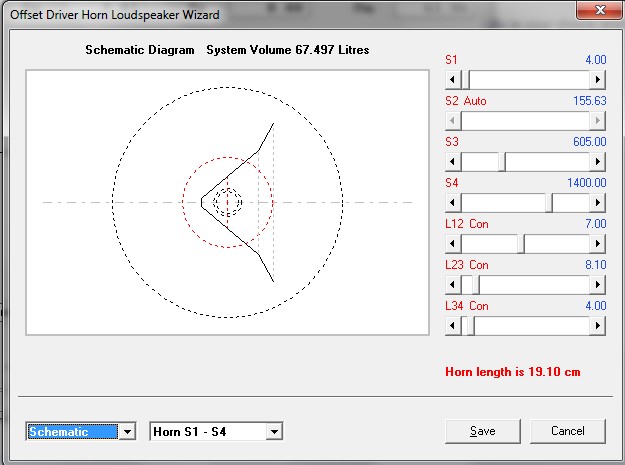625x465 pixels.
Task: Cancel the horn loudspeaker wizard
Action: coord(568,431)
